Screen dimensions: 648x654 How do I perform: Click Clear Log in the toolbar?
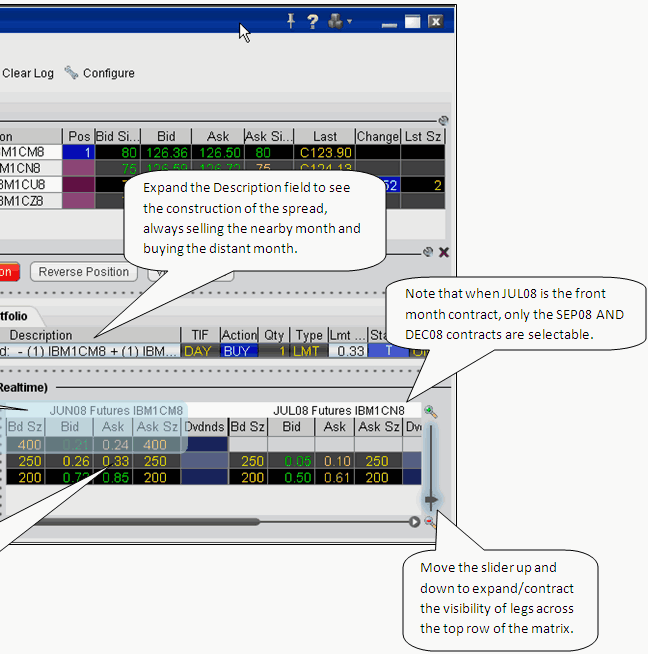(x=28, y=73)
